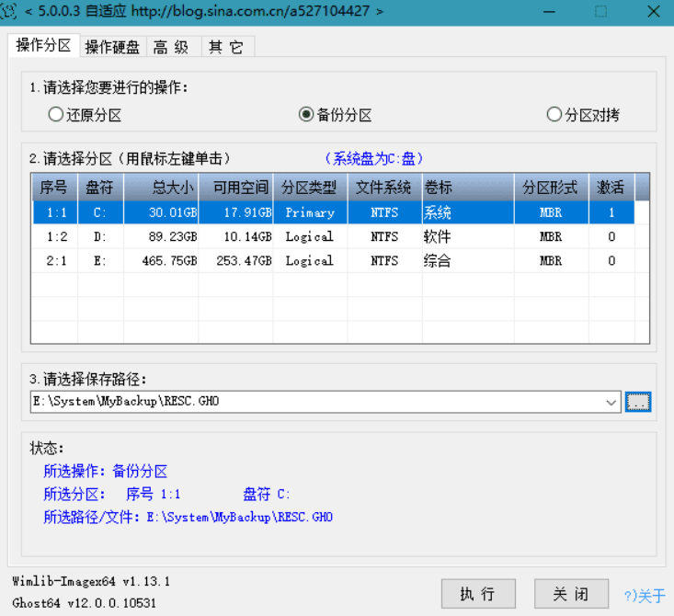Switch to the 操作硬盘 tab

tap(112, 48)
